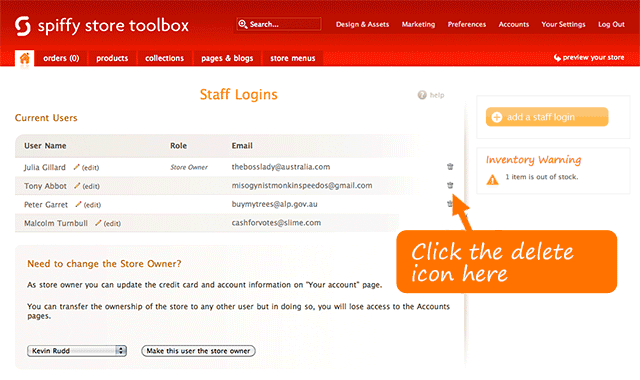This screenshot has height=380, width=640.
Task: Click the name Peter Garret
Action: pos(46,204)
